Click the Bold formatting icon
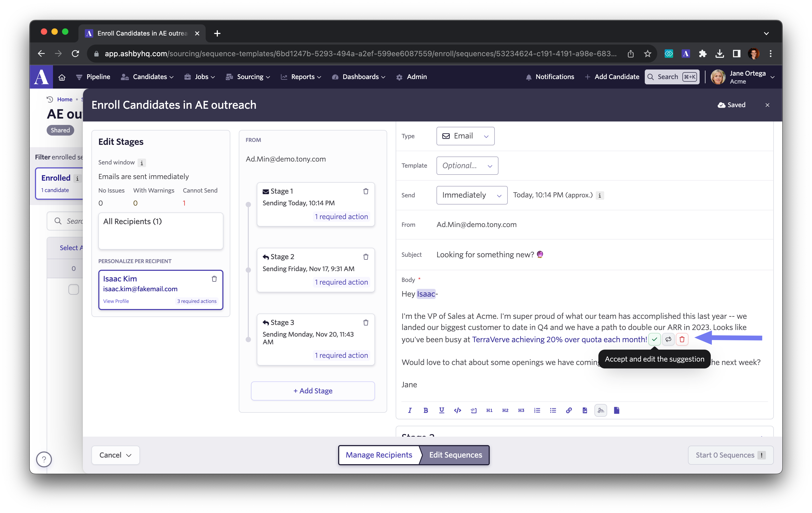 coord(426,410)
